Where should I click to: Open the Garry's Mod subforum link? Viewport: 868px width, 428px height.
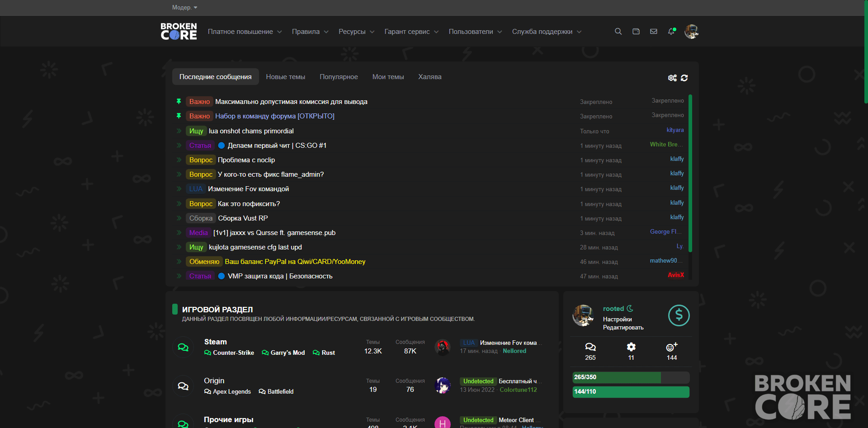(x=283, y=353)
